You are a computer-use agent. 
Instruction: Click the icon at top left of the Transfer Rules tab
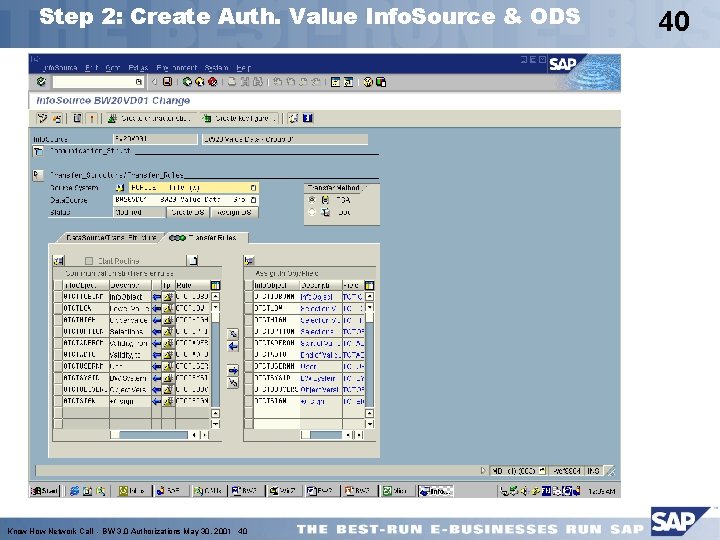[58, 260]
